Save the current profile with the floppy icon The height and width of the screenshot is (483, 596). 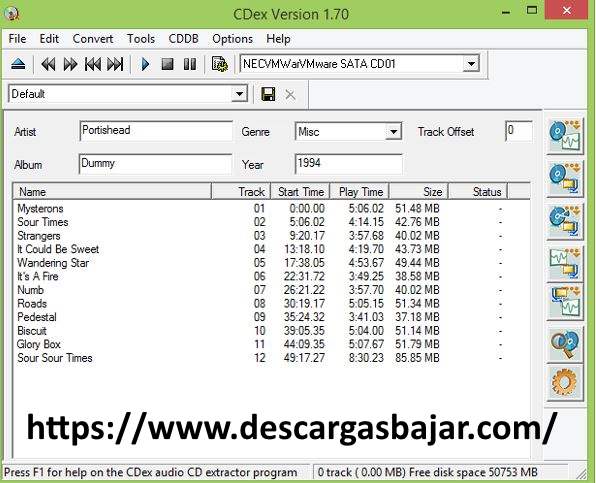[268, 94]
